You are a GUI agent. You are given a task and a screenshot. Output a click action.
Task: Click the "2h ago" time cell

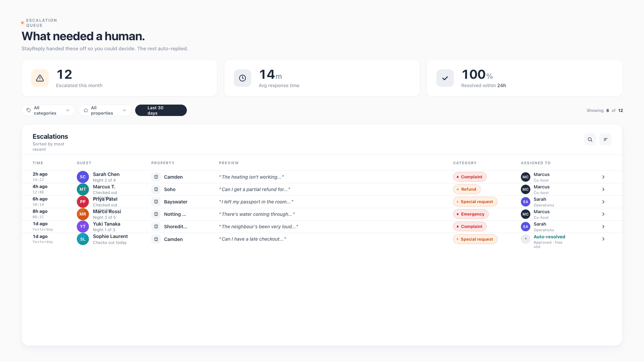pyautogui.click(x=40, y=174)
